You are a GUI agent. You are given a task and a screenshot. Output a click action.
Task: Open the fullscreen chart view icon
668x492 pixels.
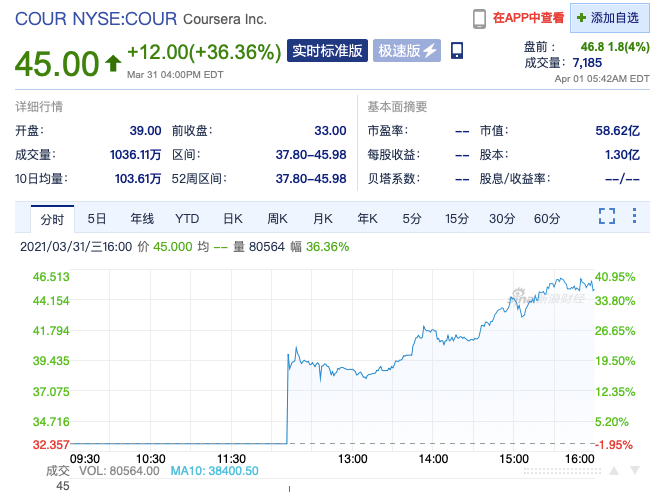pyautogui.click(x=606, y=217)
